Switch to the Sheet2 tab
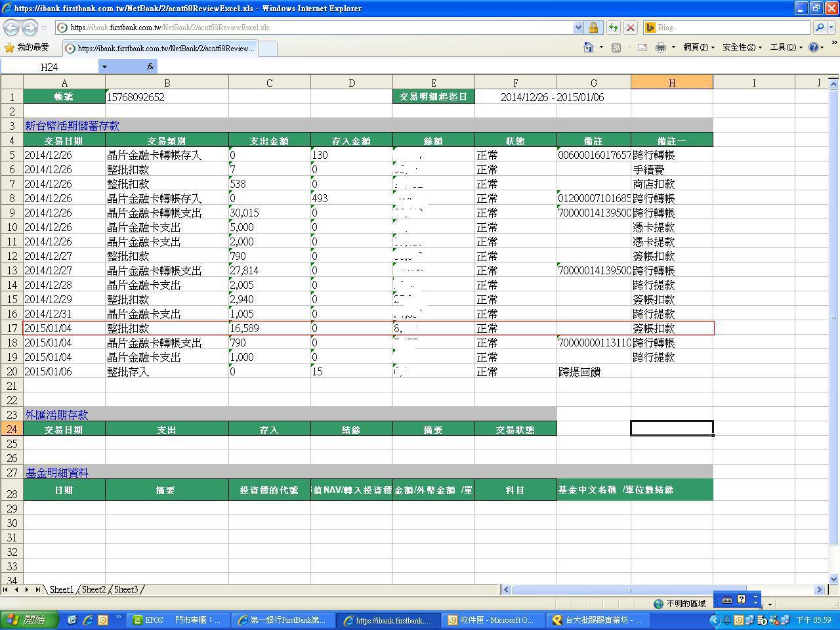The height and width of the screenshot is (630, 840). pos(93,589)
